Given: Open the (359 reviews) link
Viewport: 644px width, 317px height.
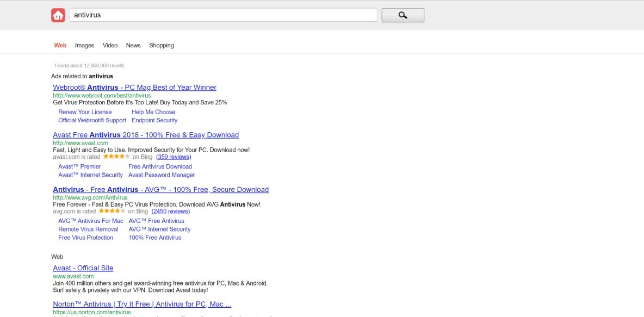Looking at the screenshot, I should tap(174, 157).
